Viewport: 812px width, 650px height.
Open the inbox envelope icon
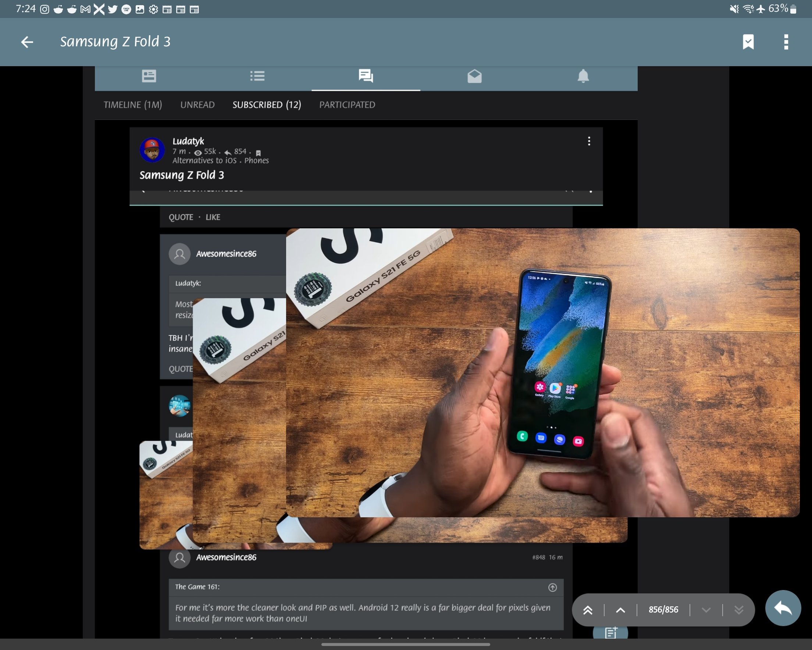(474, 76)
